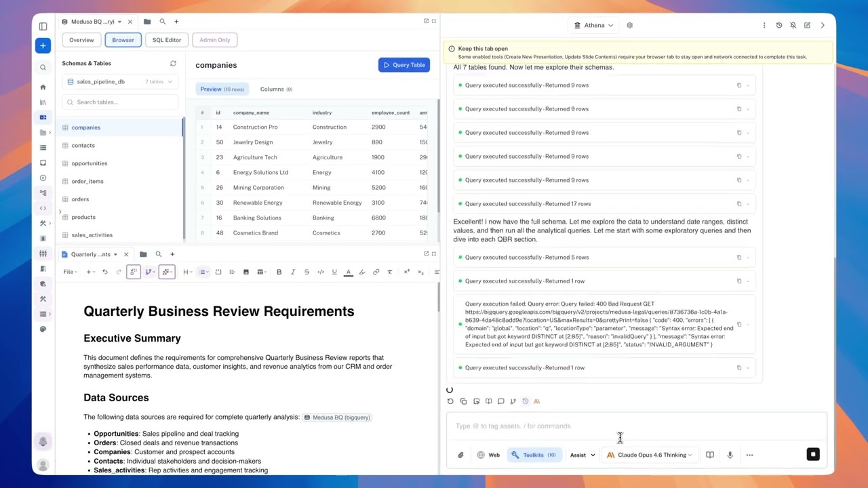Select the contacts table
Image resolution: width=868 pixels, height=488 pixels.
pos(120,145)
